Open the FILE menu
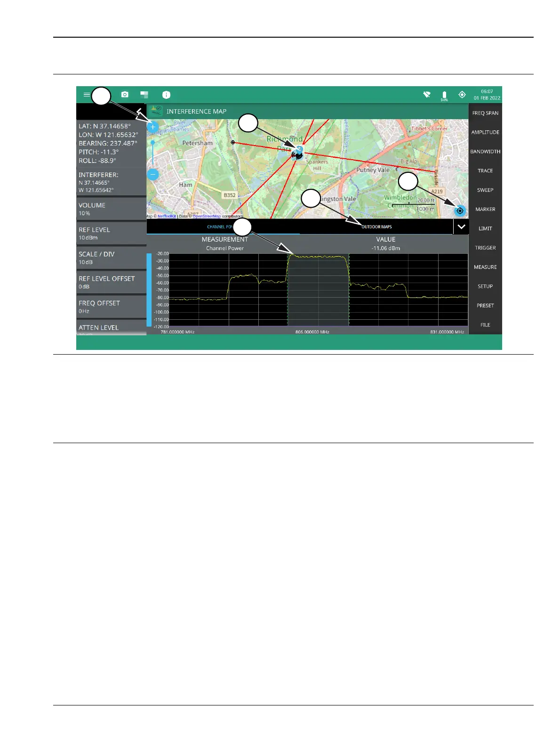The width and height of the screenshot is (560, 745). pos(485,325)
